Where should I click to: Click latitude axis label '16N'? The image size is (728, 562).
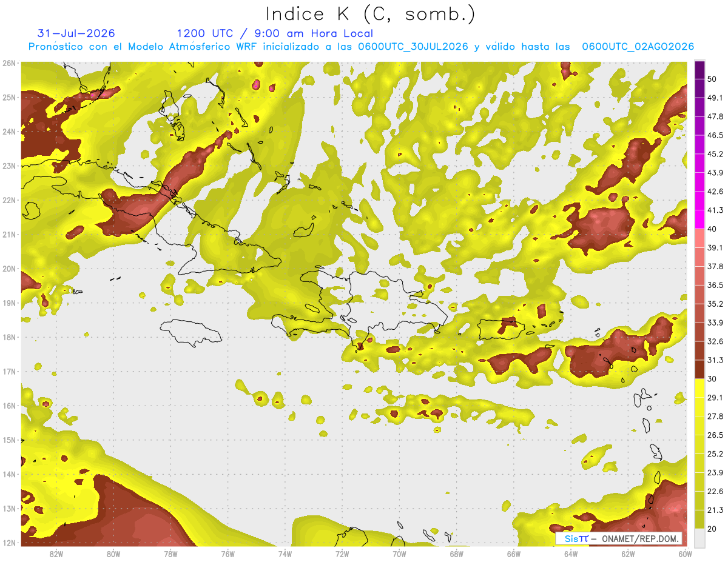tap(8, 406)
